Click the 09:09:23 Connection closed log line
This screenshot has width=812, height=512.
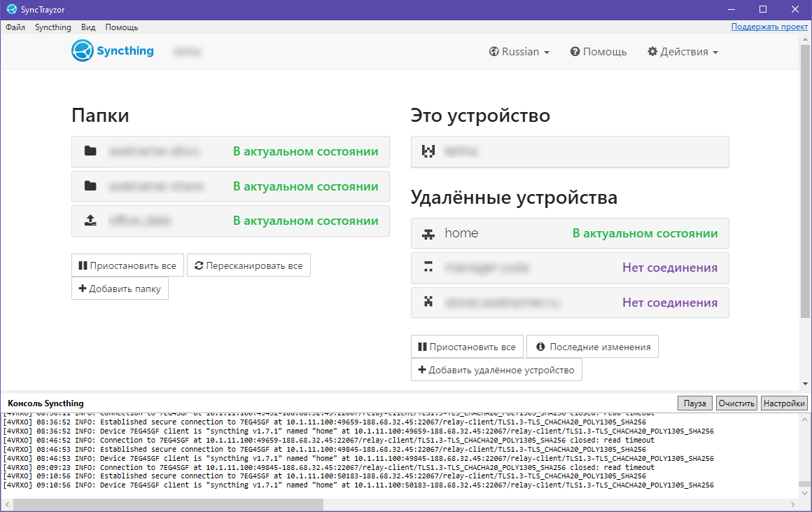[329, 467]
